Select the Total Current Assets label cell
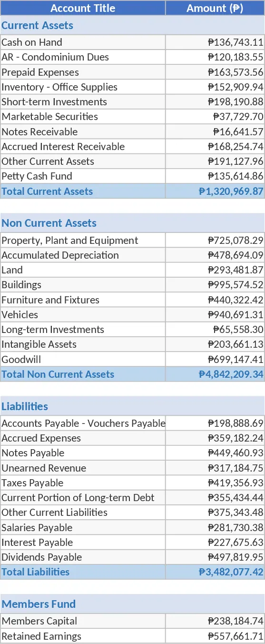 pyautogui.click(x=83, y=191)
